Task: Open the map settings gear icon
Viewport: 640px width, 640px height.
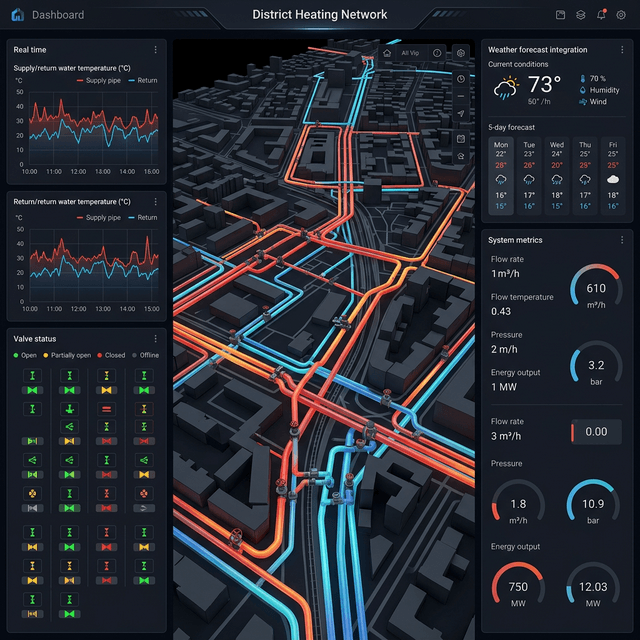Action: coord(461,53)
